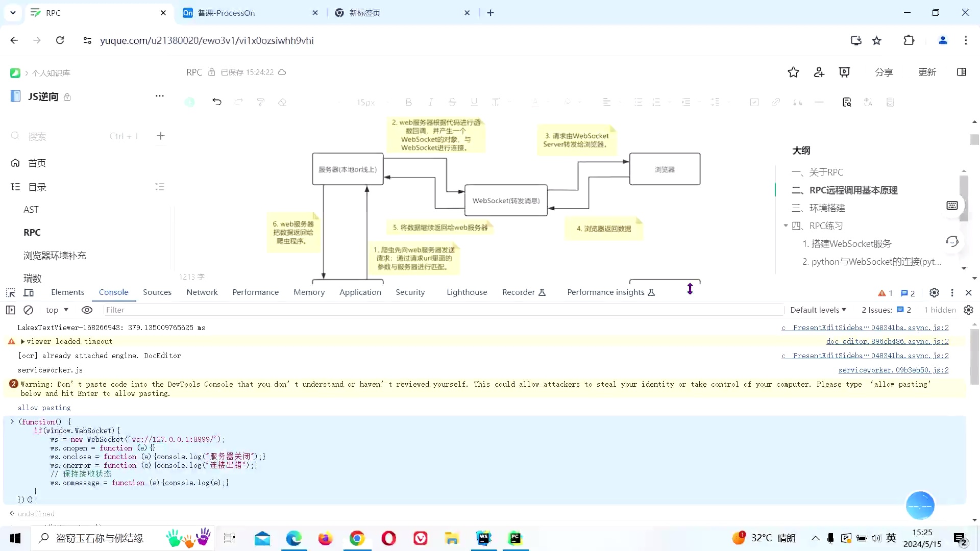Click the 分享 share button
This screenshot has width=980, height=551.
pyautogui.click(x=884, y=72)
